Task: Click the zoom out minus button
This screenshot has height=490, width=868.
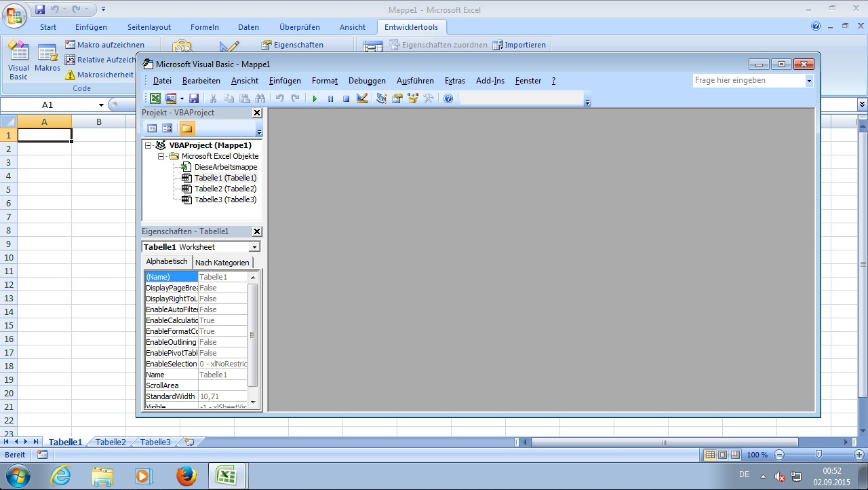Action: [x=779, y=455]
